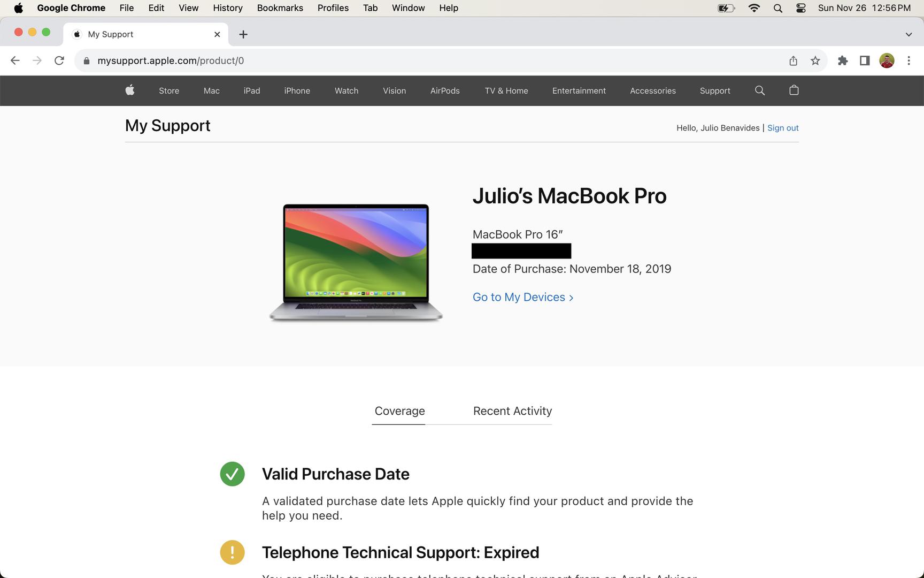The width and height of the screenshot is (924, 578).
Task: Click the MacBook Pro 16″ model text
Action: [x=518, y=234]
